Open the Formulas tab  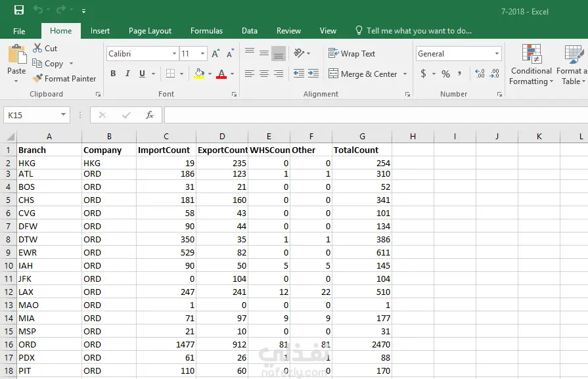(x=207, y=31)
